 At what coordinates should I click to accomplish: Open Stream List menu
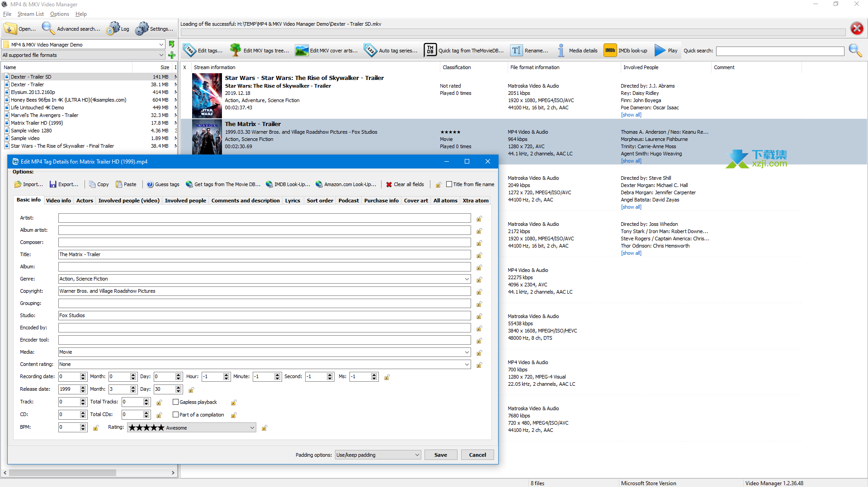coord(31,14)
